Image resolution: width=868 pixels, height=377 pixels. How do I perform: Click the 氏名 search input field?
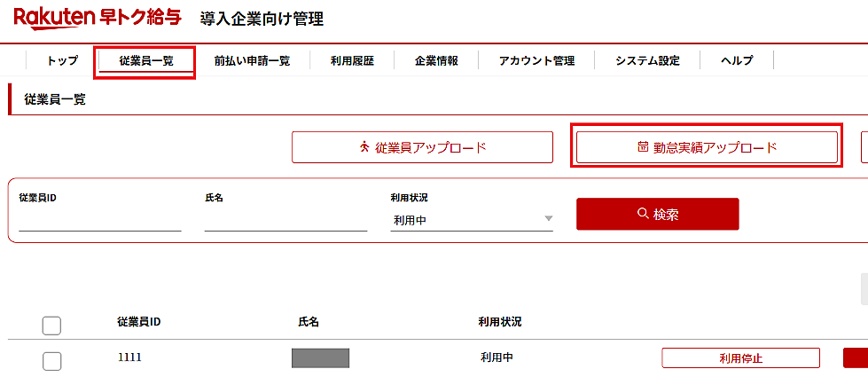pyautogui.click(x=285, y=220)
